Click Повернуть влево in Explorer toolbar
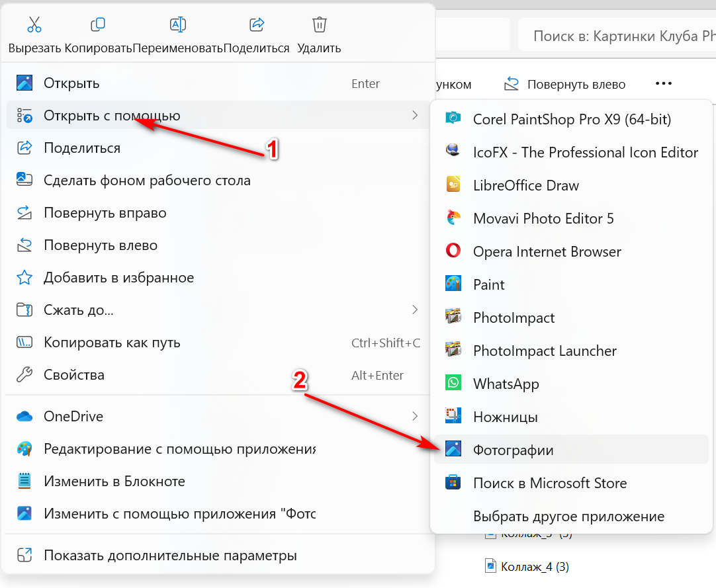 pyautogui.click(x=565, y=84)
